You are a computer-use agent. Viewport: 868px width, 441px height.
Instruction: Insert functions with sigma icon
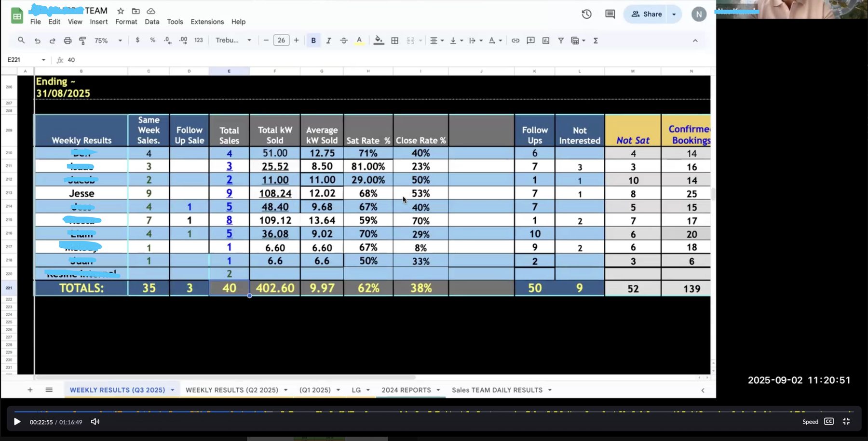click(x=596, y=40)
